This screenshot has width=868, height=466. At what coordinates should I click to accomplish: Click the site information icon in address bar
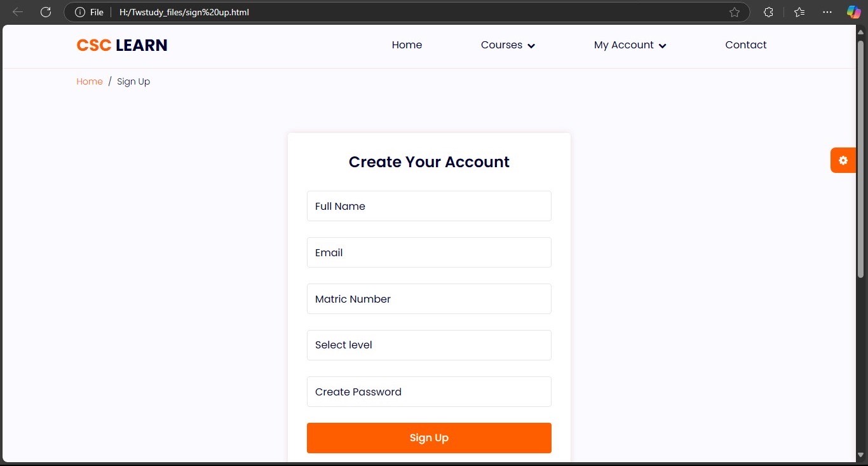pyautogui.click(x=80, y=12)
